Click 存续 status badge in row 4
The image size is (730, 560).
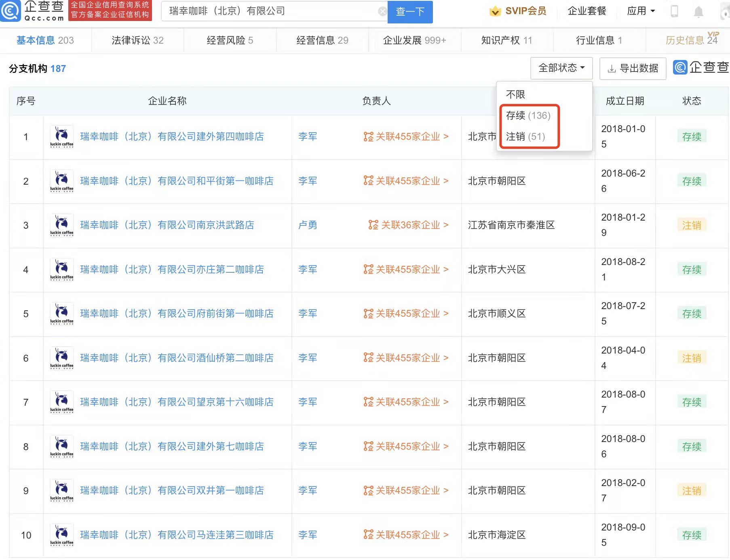(692, 269)
